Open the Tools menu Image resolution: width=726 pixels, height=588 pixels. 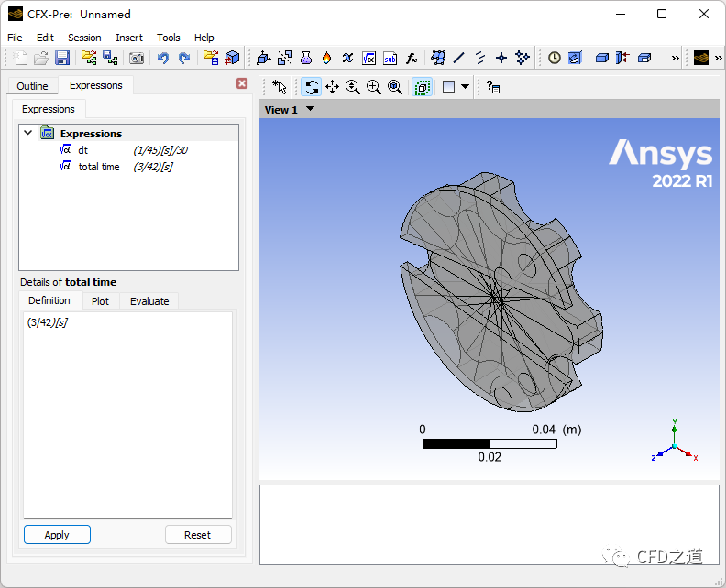(168, 38)
